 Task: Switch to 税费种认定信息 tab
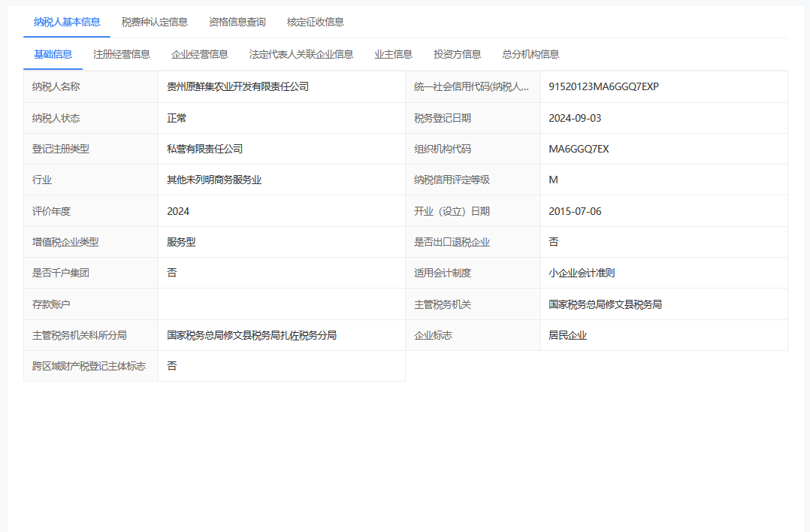tap(155, 22)
